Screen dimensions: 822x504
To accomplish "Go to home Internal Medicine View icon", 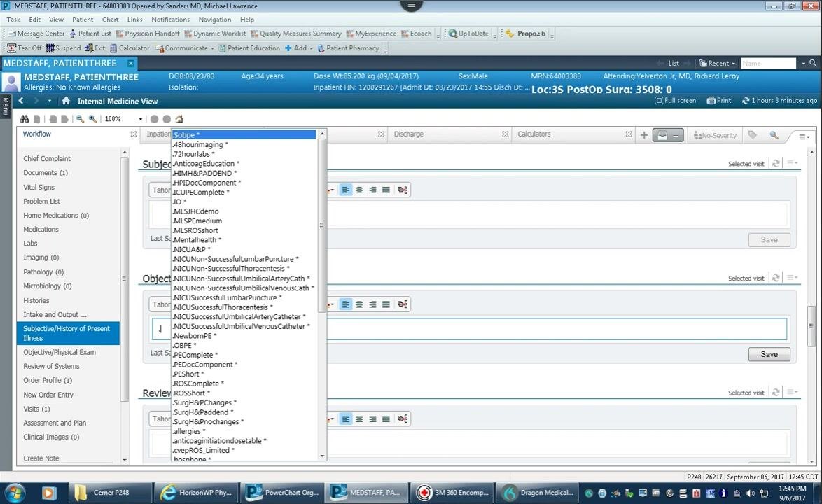I will pyautogui.click(x=66, y=101).
